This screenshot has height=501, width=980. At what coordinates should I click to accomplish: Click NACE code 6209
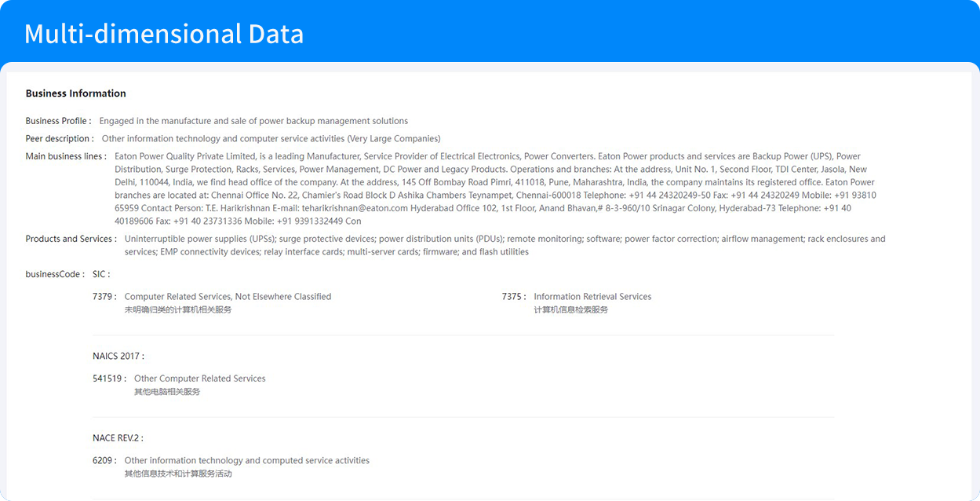click(x=104, y=461)
